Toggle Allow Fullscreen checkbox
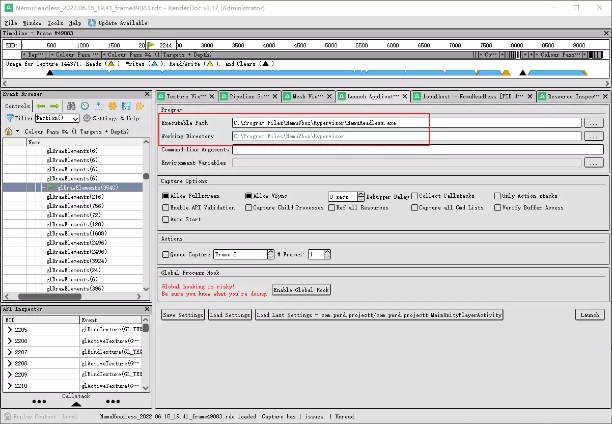The width and height of the screenshot is (612, 424). [165, 196]
